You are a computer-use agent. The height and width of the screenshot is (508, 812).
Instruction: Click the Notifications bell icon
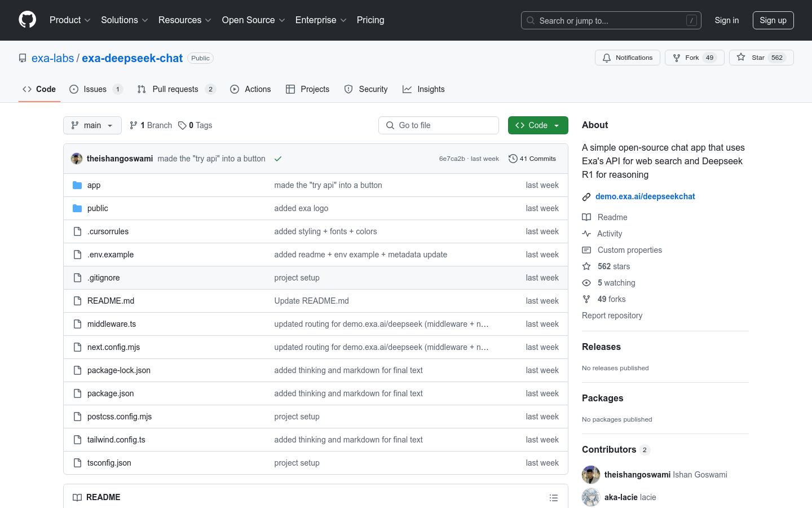[x=606, y=57]
